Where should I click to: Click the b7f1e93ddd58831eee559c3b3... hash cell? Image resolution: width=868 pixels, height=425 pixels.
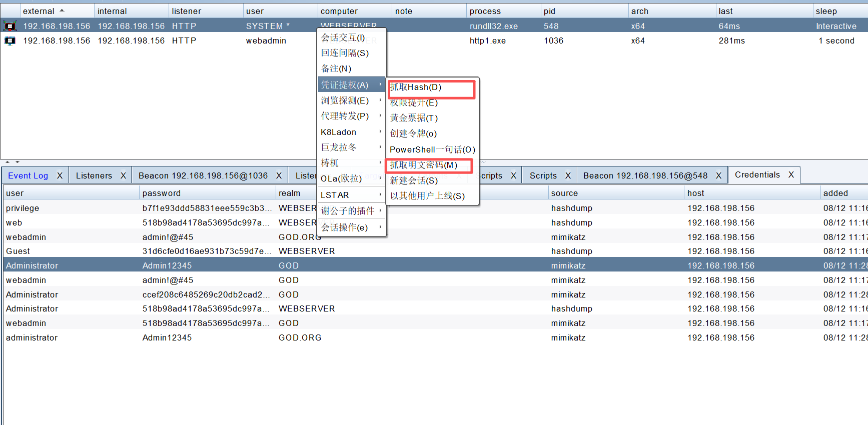pyautogui.click(x=207, y=208)
